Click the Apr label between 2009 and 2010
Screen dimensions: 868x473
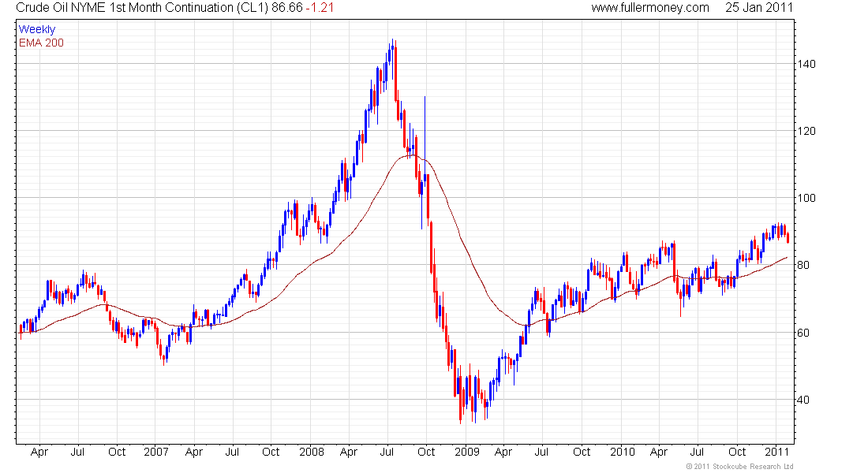pyautogui.click(x=503, y=452)
